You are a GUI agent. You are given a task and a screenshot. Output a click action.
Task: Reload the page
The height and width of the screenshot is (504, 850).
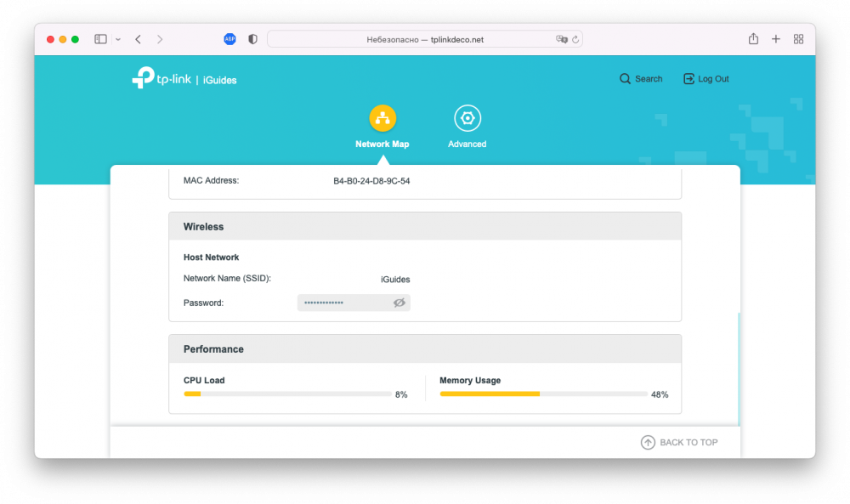[575, 39]
